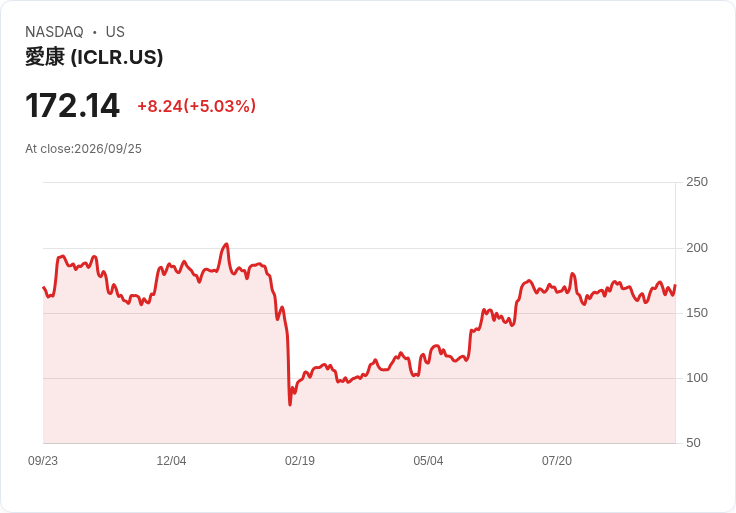The height and width of the screenshot is (513, 736).
Task: Click the 09/23 date axis label
Action: click(43, 461)
